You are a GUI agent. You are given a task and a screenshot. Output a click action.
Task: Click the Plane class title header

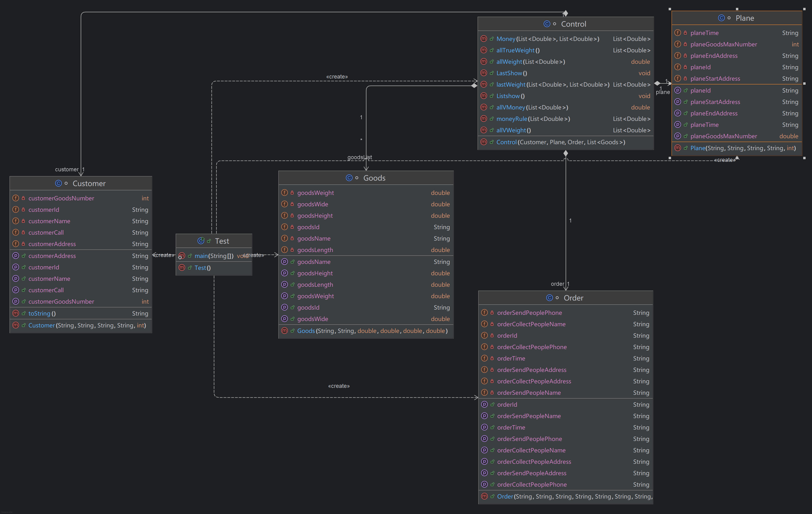pyautogui.click(x=744, y=18)
